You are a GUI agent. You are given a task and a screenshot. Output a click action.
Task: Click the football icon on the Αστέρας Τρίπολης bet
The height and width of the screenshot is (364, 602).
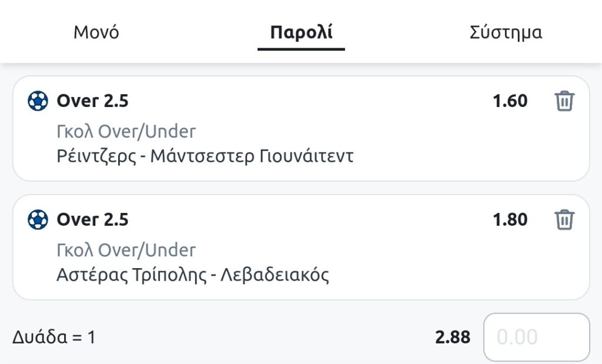point(38,220)
